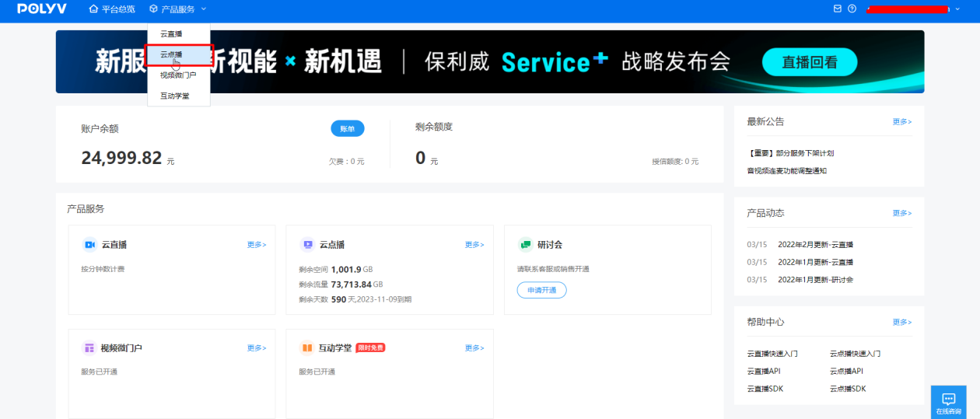The height and width of the screenshot is (419, 980).
Task: Choose 互动学堂 in the dropdown menu
Action: point(174,96)
